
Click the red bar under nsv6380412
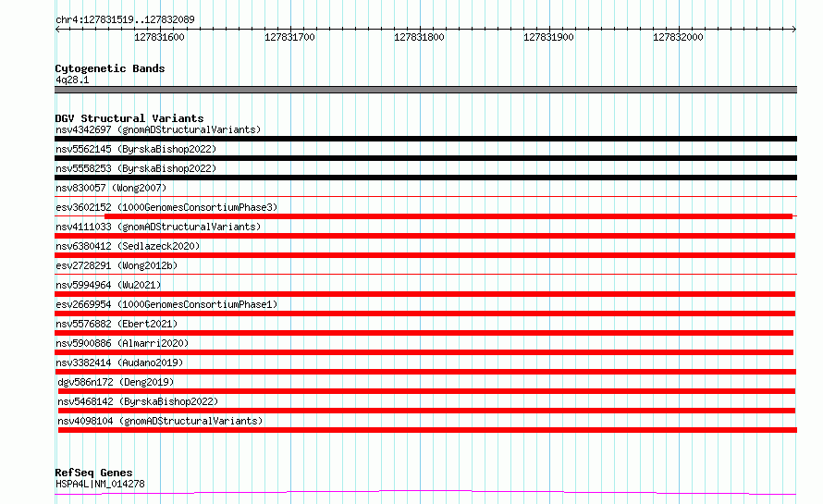pos(425,255)
